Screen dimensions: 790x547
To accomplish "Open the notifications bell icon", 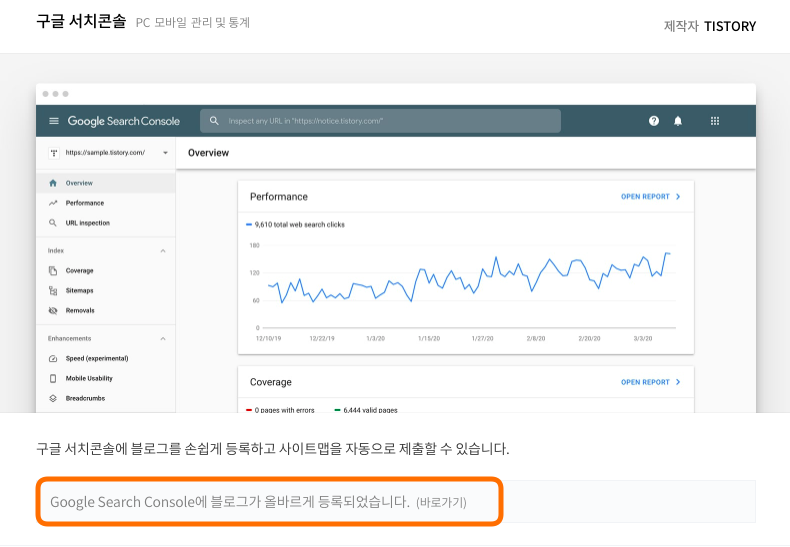I will 678,121.
